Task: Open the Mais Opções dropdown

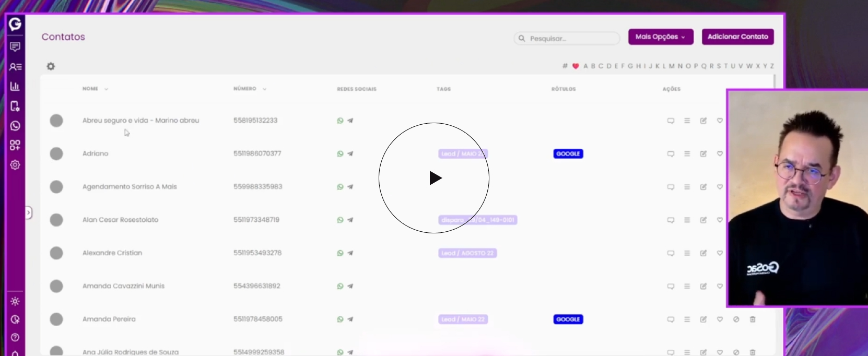Action: (x=661, y=37)
